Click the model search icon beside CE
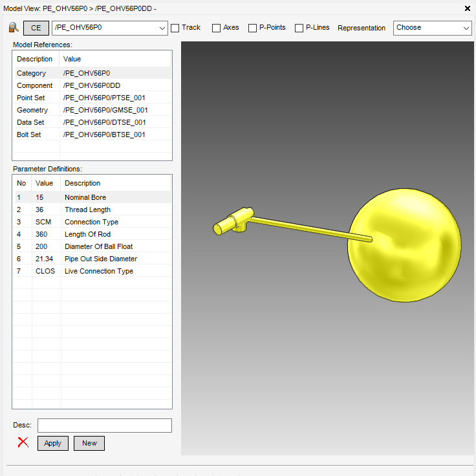 click(14, 28)
